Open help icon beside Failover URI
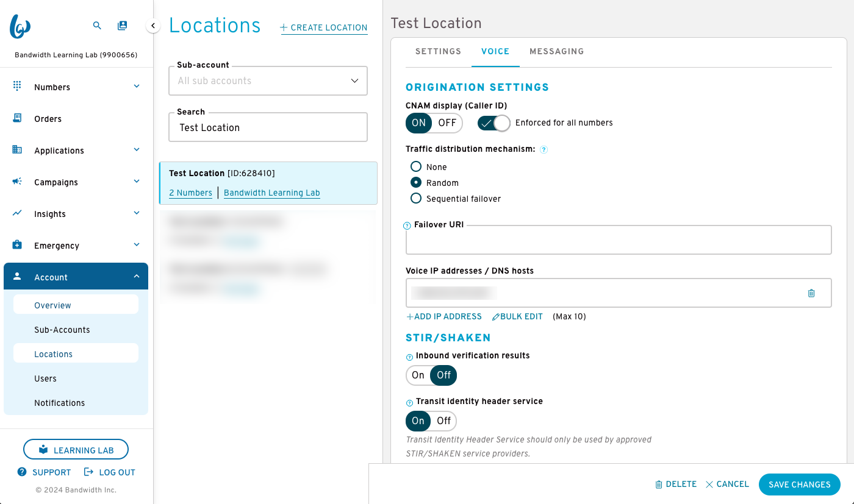 tap(407, 225)
